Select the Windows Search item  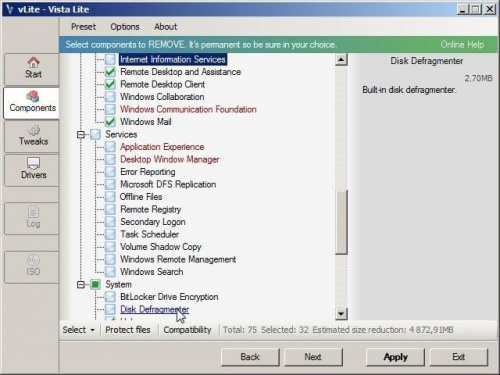click(x=152, y=272)
